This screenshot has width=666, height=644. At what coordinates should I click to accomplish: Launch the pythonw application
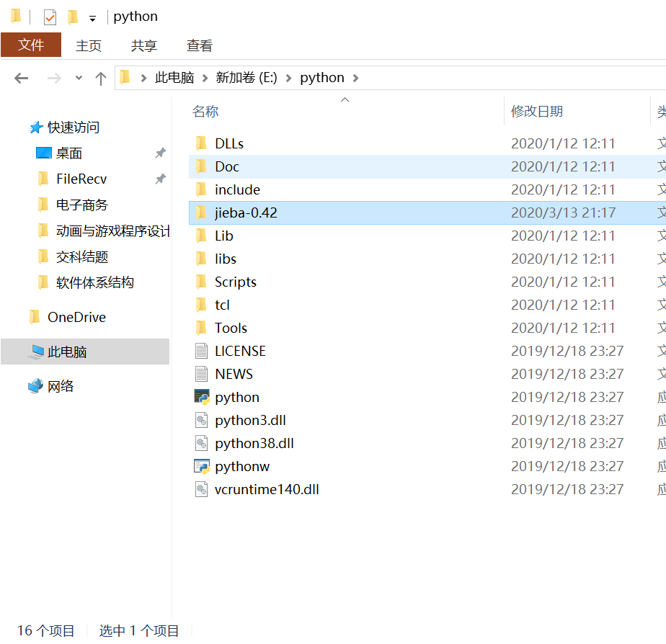[x=239, y=465]
